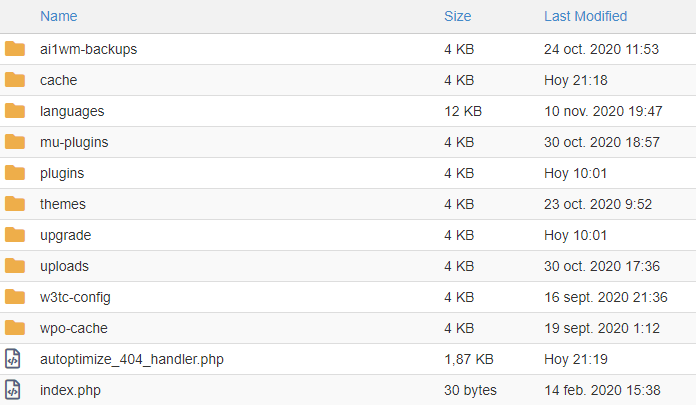The image size is (696, 412).
Task: Click the mu-plugins folder icon
Action: pyautogui.click(x=15, y=142)
